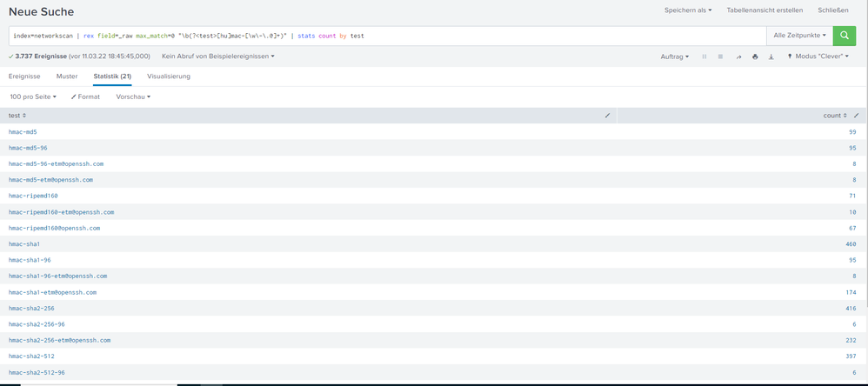
Task: Share the search job
Action: [739, 57]
